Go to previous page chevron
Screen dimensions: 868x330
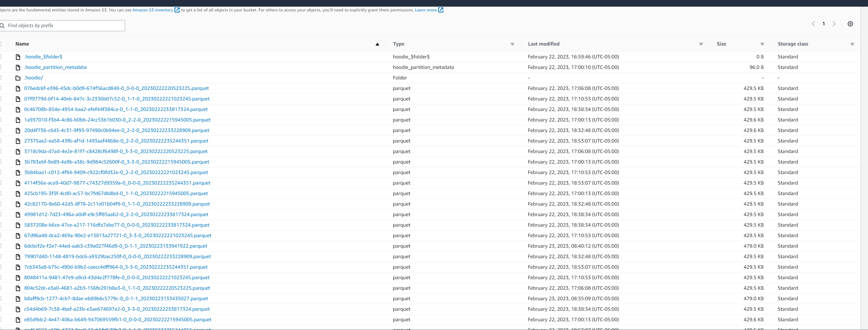click(x=813, y=24)
